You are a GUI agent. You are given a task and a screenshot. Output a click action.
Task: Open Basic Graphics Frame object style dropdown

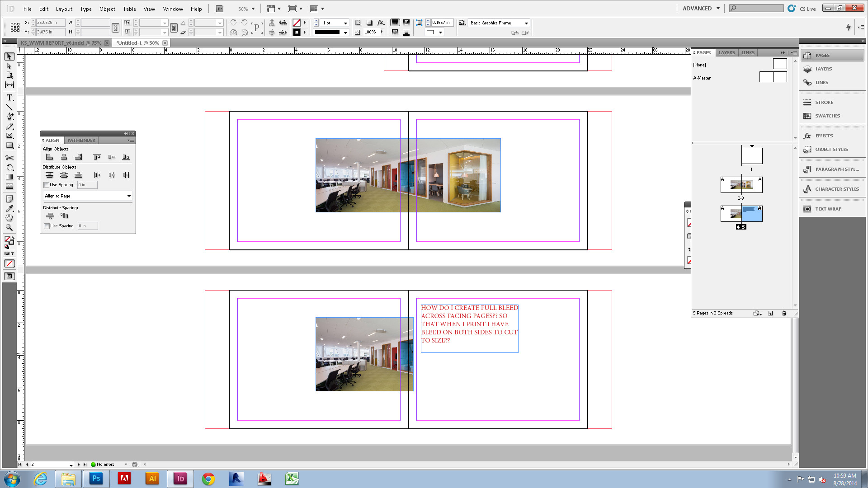(x=526, y=23)
